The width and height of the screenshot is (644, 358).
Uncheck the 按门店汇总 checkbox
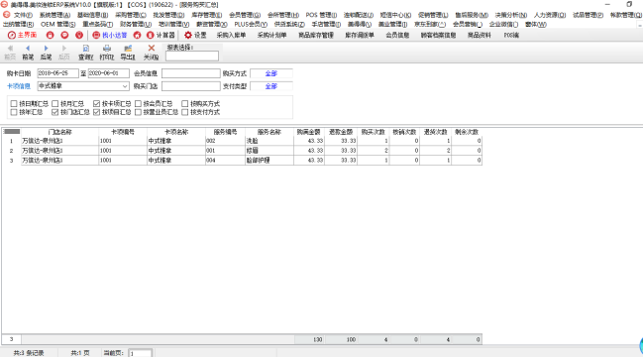[55, 112]
